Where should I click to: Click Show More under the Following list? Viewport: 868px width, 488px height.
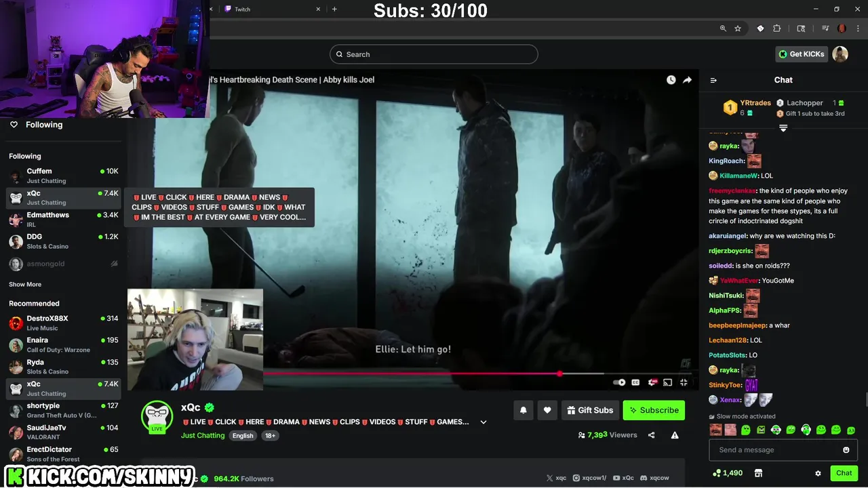coord(25,285)
